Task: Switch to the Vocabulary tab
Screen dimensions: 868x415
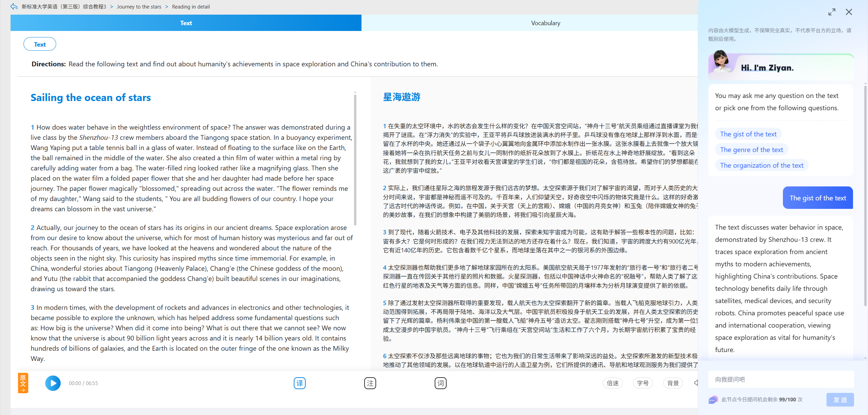Action: point(545,23)
